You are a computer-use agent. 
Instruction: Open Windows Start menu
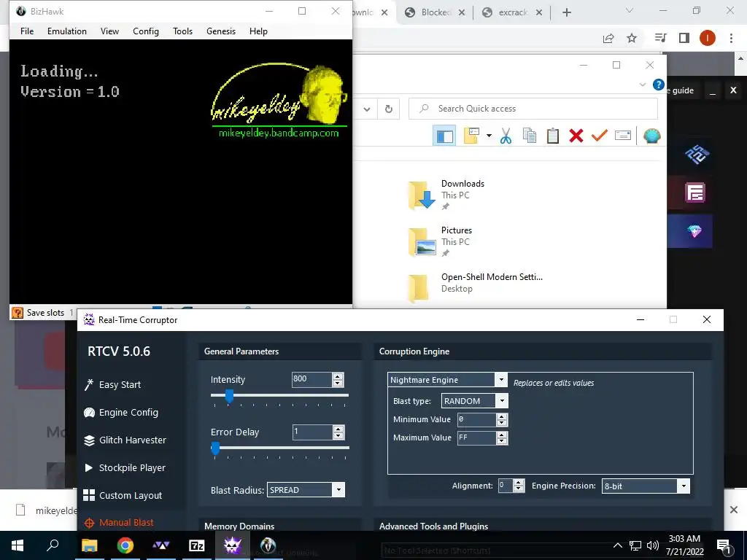click(18, 545)
